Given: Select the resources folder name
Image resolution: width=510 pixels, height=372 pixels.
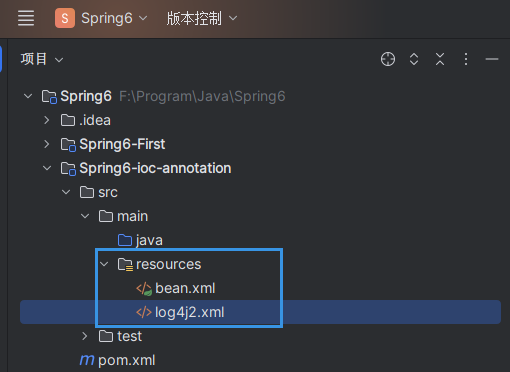Looking at the screenshot, I should [169, 264].
